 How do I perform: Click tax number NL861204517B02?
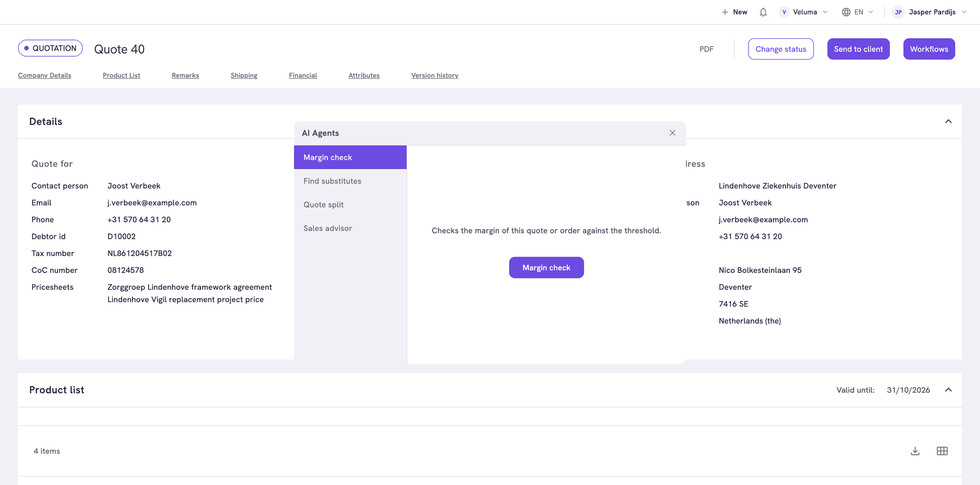pos(140,253)
